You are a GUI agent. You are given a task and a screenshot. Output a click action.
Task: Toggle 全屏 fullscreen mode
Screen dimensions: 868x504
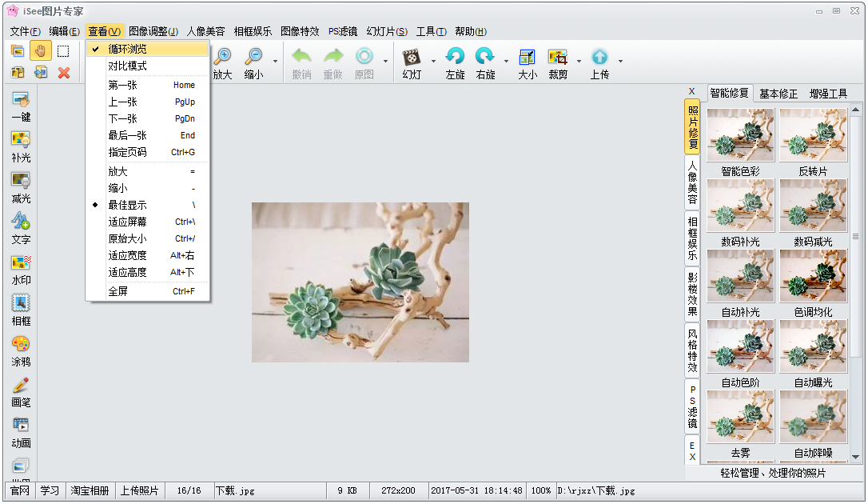pyautogui.click(x=148, y=290)
